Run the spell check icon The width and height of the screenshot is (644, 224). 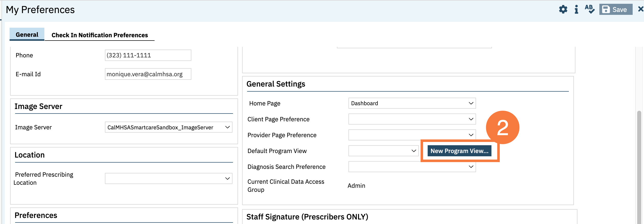pyautogui.click(x=590, y=9)
